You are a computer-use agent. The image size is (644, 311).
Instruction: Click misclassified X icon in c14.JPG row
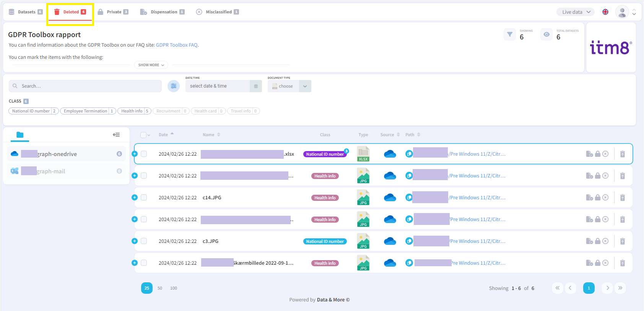pyautogui.click(x=605, y=197)
